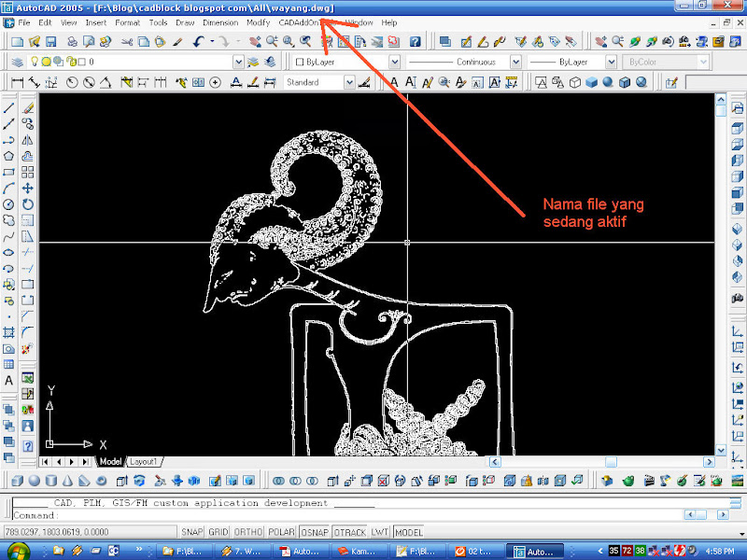Open the ByLayer lineweight dropdown
Image resolution: width=747 pixels, height=560 pixels.
[x=611, y=62]
